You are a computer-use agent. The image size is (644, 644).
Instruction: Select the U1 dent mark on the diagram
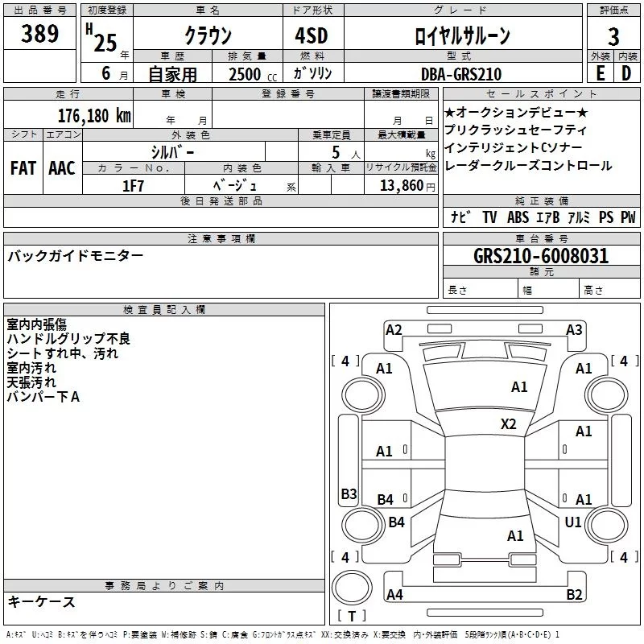[x=573, y=522]
